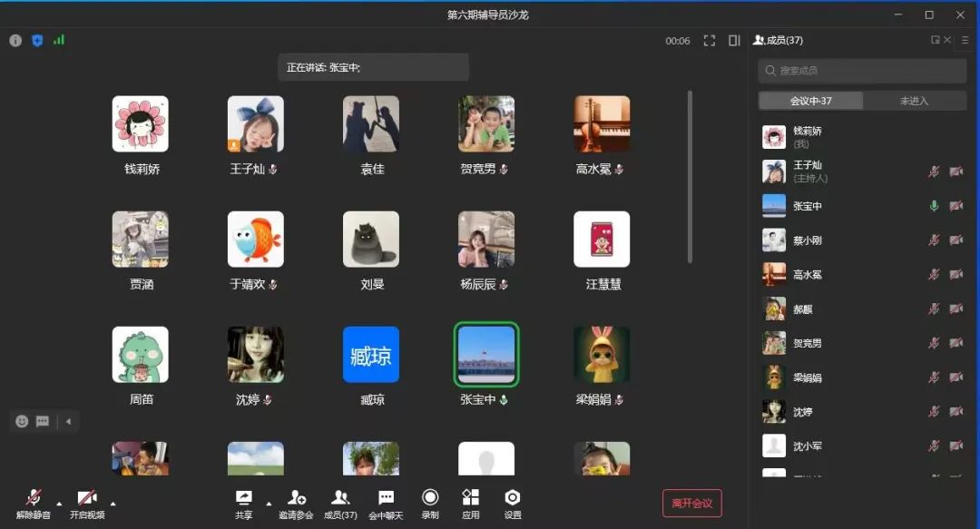The image size is (980, 529).
Task: Check the green network signal icon
Action: [59, 41]
